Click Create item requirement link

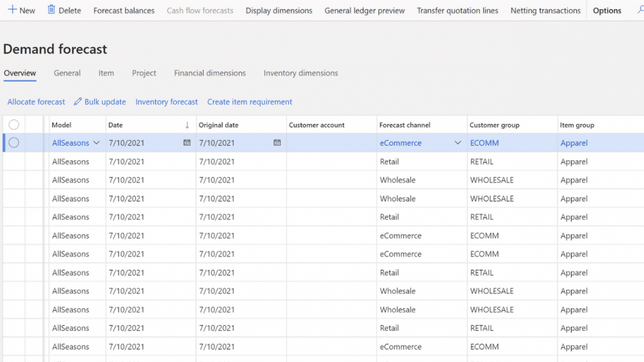point(250,102)
